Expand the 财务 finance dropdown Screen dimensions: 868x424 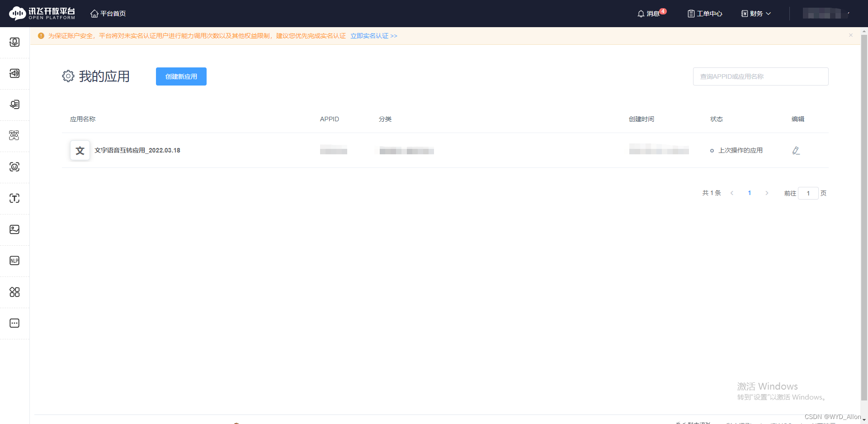(x=756, y=14)
